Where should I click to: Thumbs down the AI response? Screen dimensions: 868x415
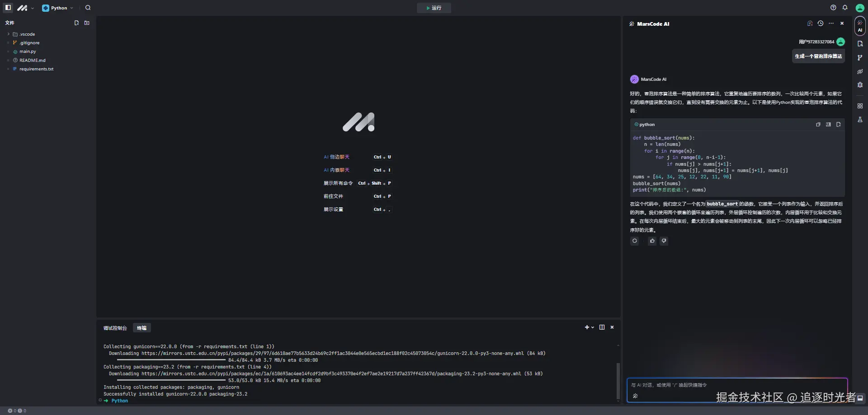[x=664, y=241]
